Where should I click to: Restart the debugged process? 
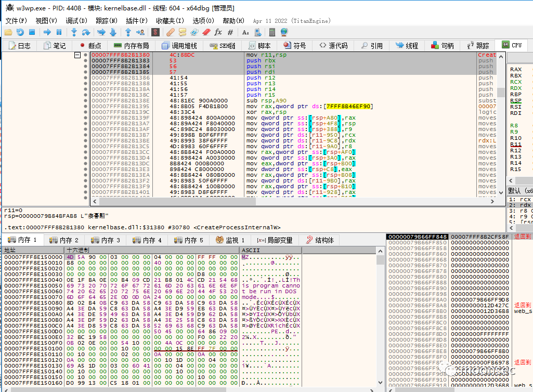[20, 32]
